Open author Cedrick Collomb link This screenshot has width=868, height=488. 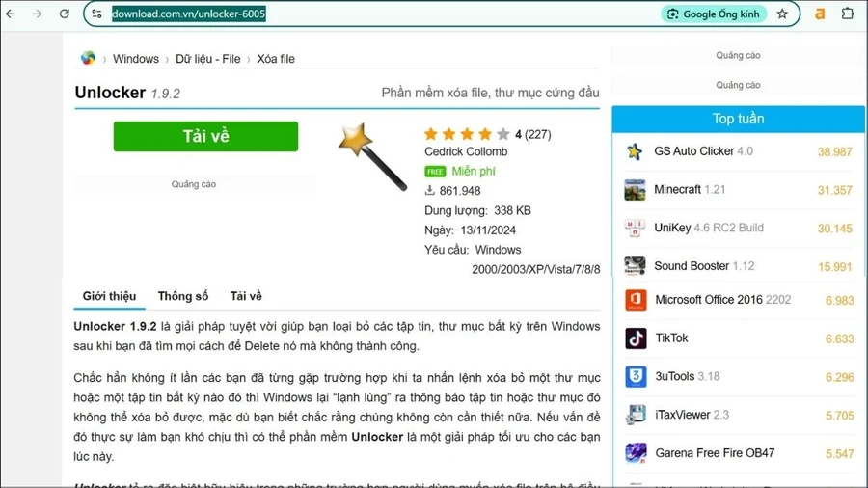click(466, 151)
